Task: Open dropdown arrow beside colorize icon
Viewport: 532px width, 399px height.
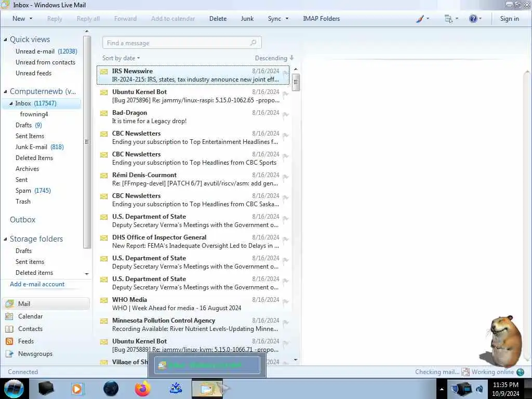Action: [428, 19]
